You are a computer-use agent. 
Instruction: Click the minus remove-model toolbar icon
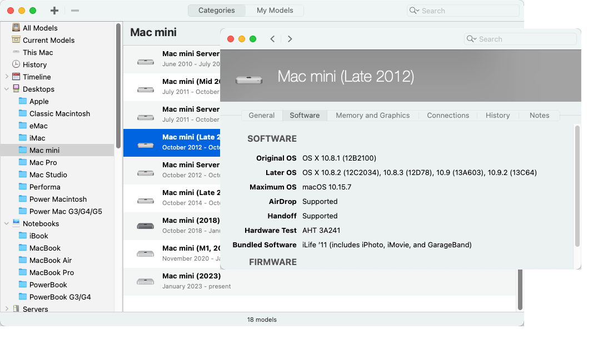(x=74, y=11)
